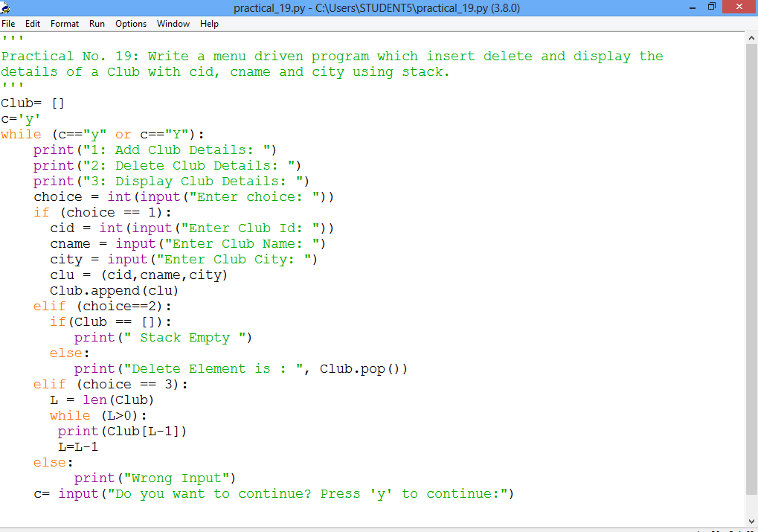Image resolution: width=758 pixels, height=532 pixels.
Task: Open the File menu
Action: [x=8, y=23]
